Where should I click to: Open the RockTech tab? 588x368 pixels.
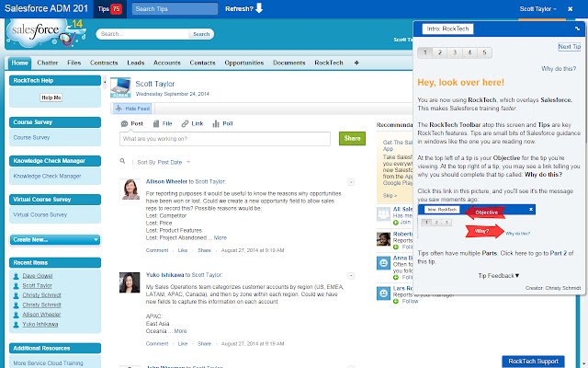pos(329,63)
